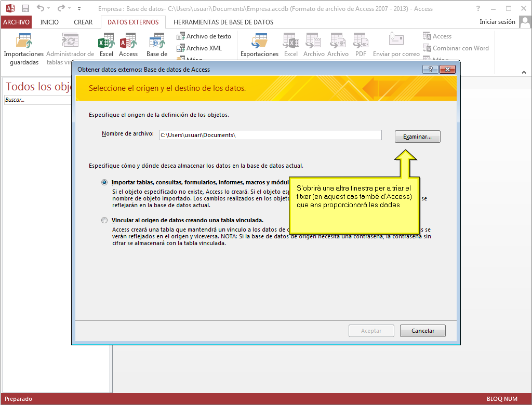The height and width of the screenshot is (405, 532).
Task: Select the DATOS EXTERNOS tab
Action: pos(133,22)
